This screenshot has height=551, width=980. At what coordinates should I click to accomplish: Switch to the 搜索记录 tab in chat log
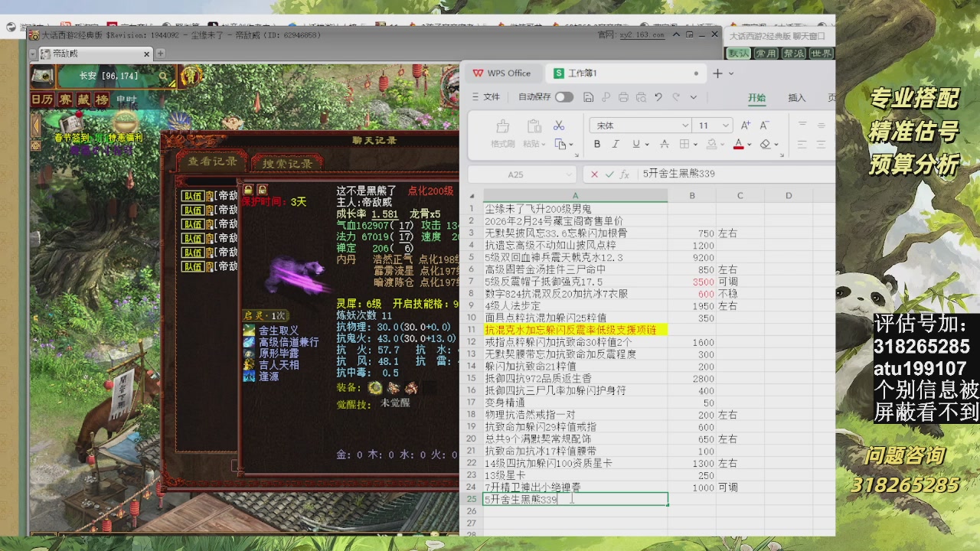[x=287, y=163]
